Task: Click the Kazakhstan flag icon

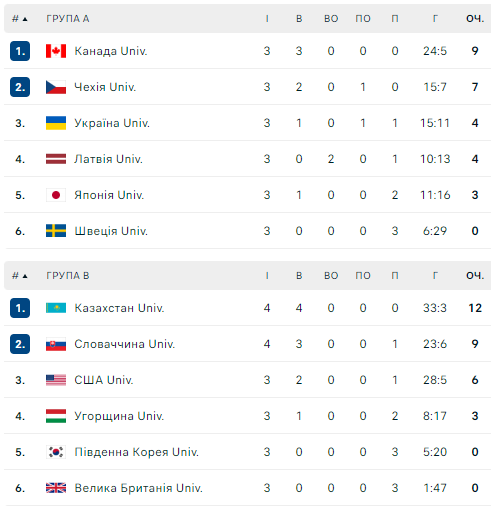Action: [56, 308]
